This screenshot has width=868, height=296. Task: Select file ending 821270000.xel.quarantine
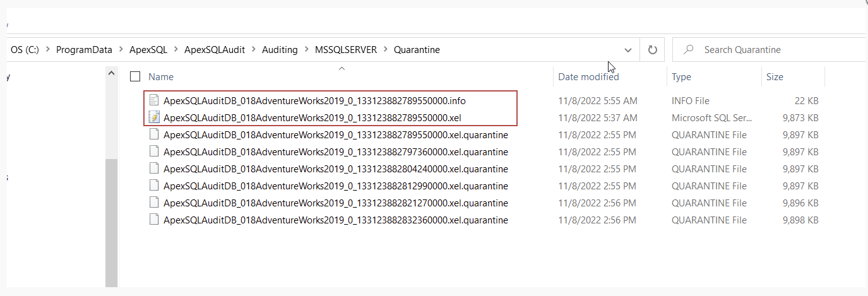pos(335,203)
